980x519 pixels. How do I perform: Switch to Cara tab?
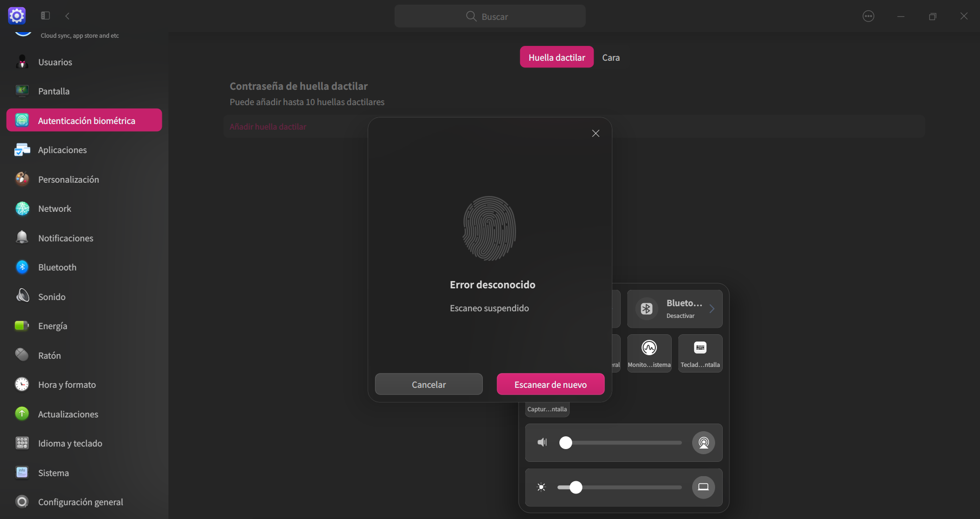click(611, 58)
